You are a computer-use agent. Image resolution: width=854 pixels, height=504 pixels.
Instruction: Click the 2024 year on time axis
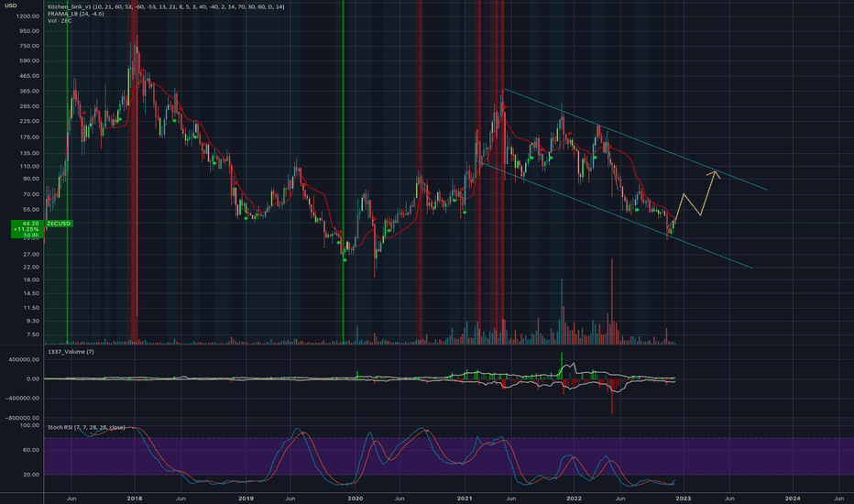[x=793, y=498]
